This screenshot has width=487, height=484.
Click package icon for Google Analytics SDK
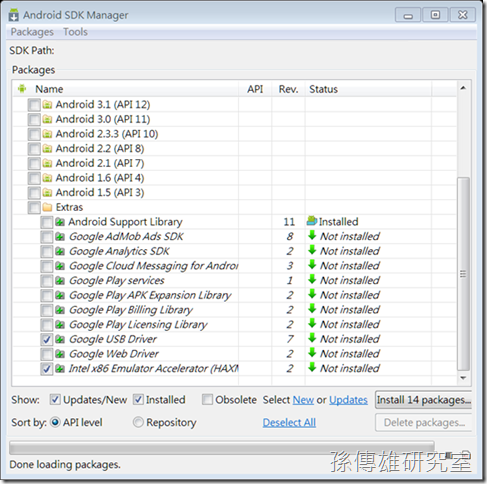click(x=60, y=251)
